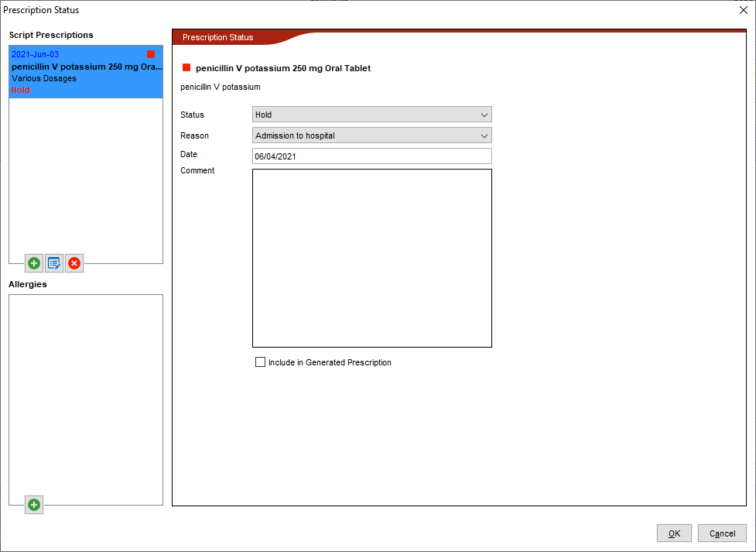Delete the selected script prescription
756x552 pixels.
[x=74, y=263]
